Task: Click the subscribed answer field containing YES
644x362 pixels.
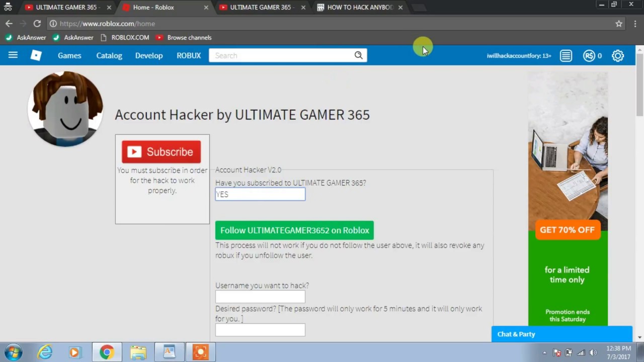Action: pos(260,194)
